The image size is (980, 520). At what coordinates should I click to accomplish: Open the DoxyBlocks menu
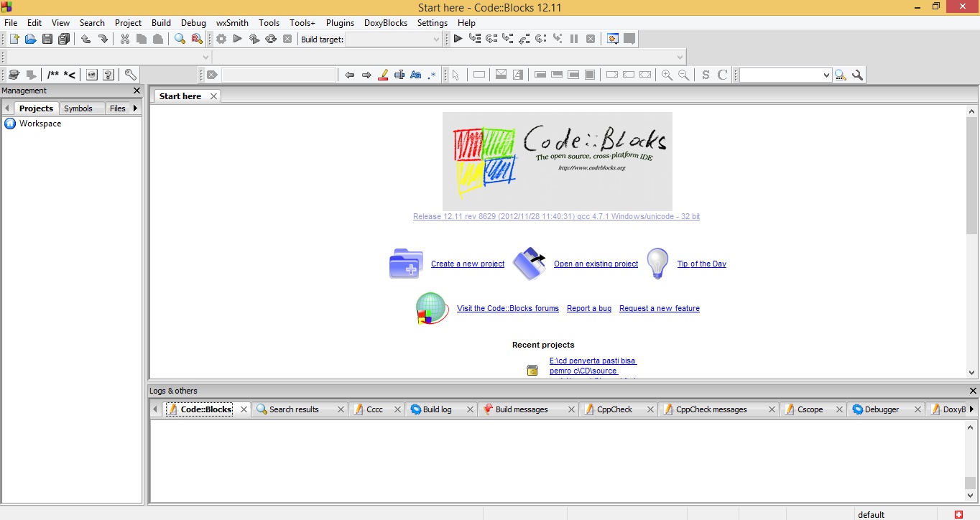tap(385, 23)
